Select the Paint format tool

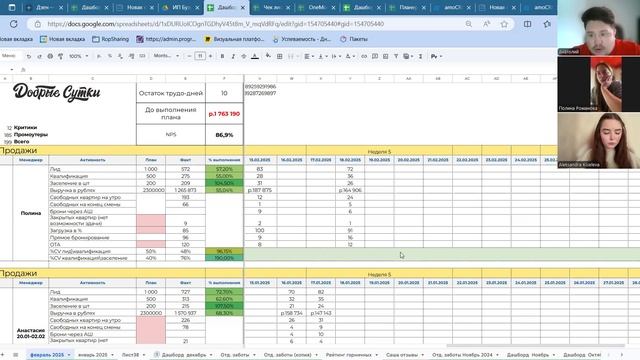click(x=60, y=56)
